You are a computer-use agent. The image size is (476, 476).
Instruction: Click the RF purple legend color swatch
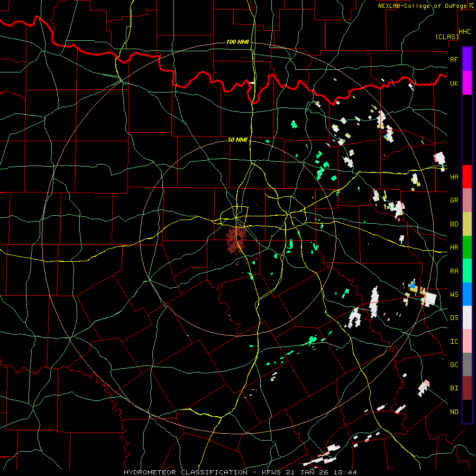pos(467,59)
